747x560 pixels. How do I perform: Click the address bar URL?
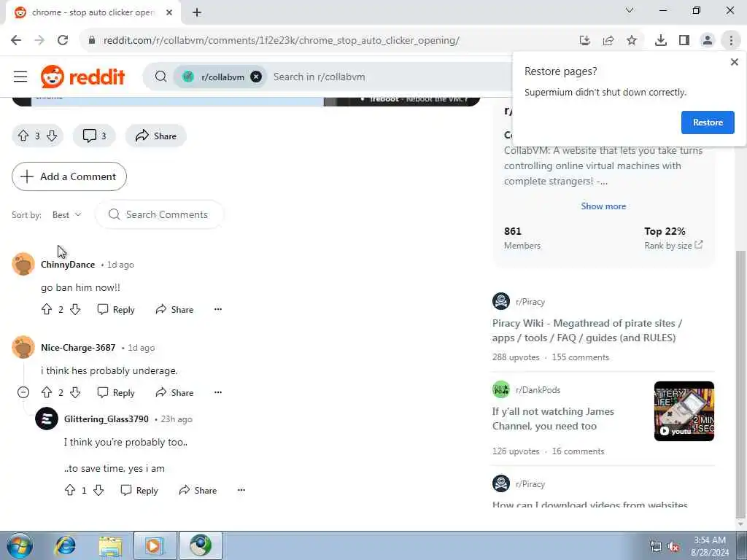pyautogui.click(x=281, y=41)
